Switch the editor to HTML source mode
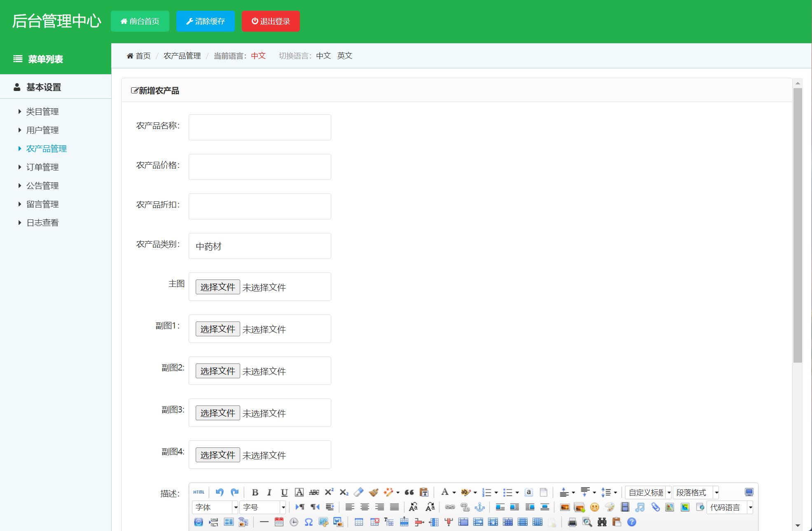 pyautogui.click(x=199, y=492)
